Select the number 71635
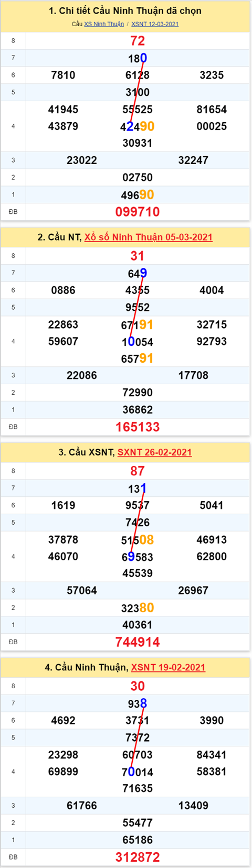The width and height of the screenshot is (252, 868). point(138,788)
